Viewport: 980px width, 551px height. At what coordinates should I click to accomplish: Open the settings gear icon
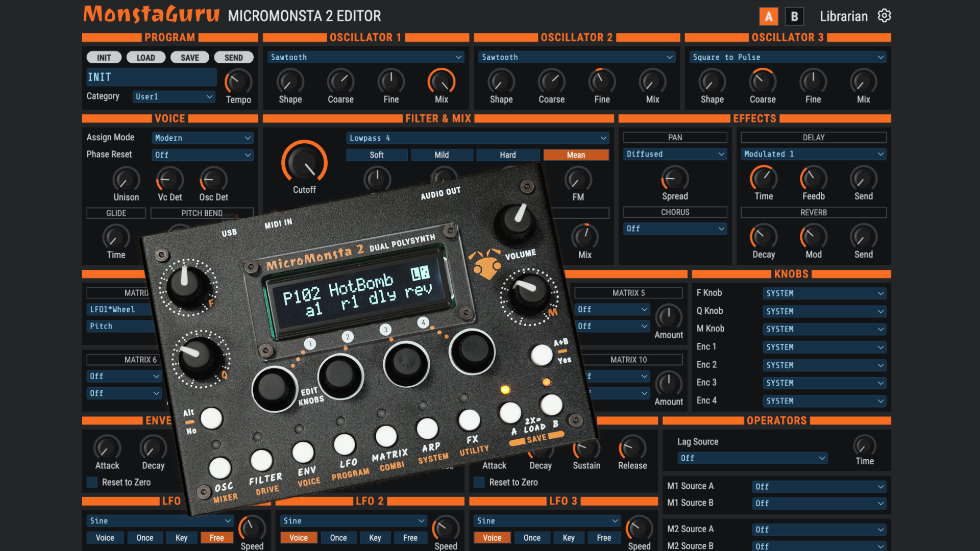click(885, 16)
